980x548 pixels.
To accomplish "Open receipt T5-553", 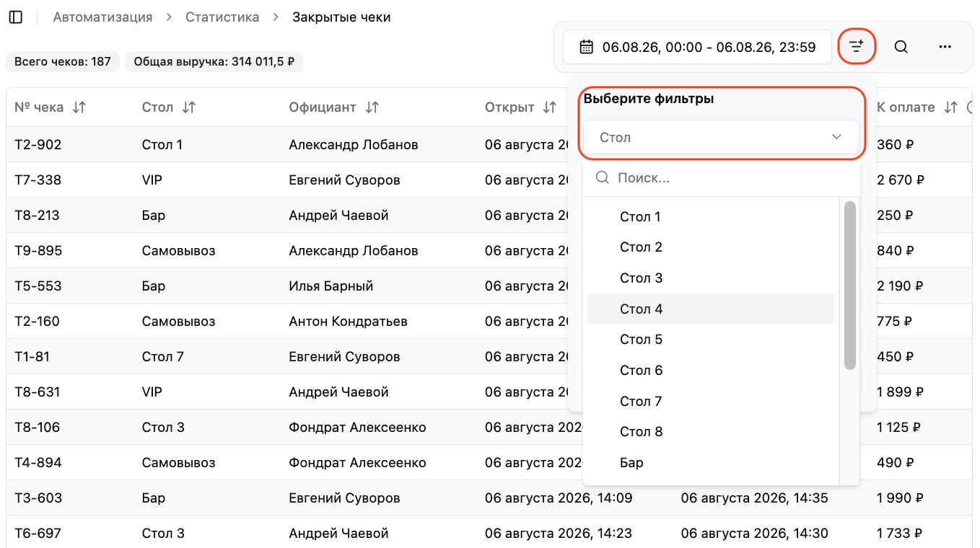I will pyautogui.click(x=38, y=286).
